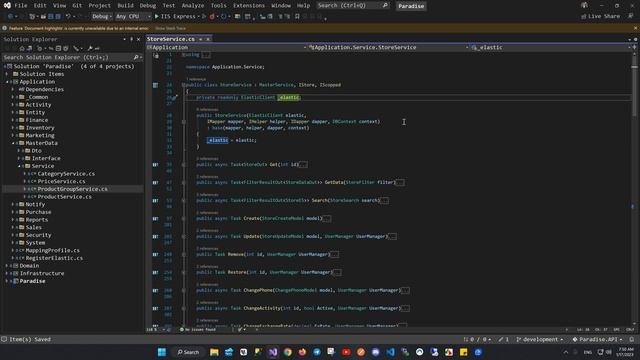Expand the Solution Items folder

(x=7, y=74)
